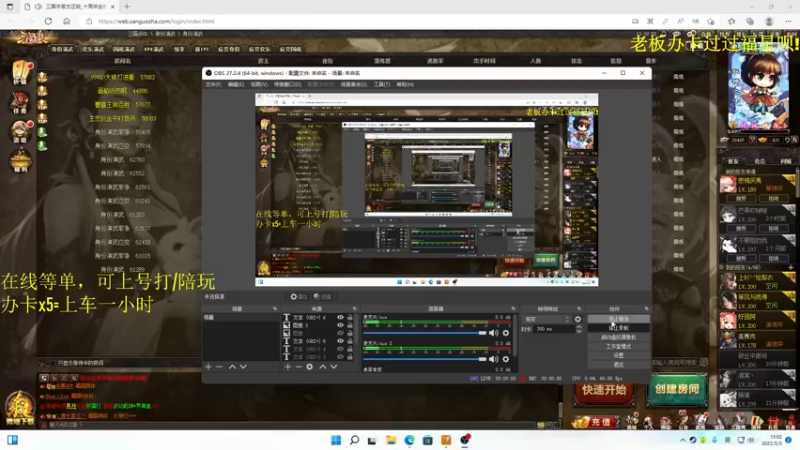Remove the selected scene in OBS

click(x=219, y=367)
